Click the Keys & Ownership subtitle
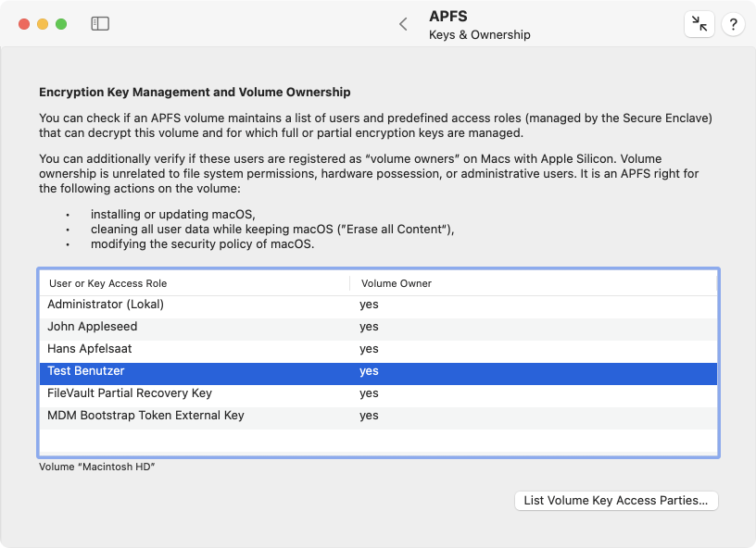This screenshot has width=756, height=548. coord(480,34)
